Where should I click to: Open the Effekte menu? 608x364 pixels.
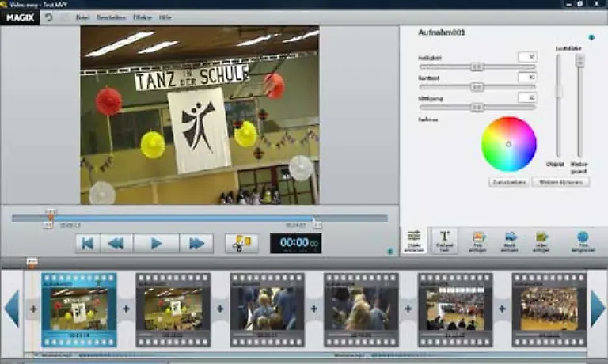[x=142, y=17]
